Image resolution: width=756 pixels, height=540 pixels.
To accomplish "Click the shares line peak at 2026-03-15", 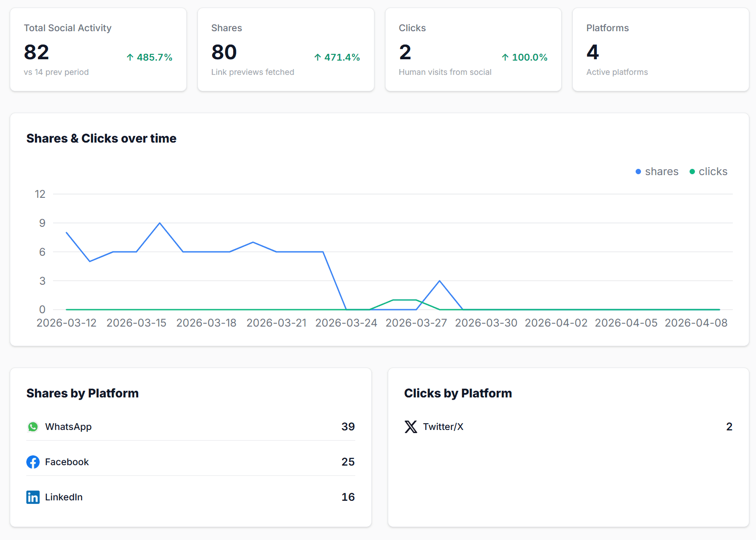I will [x=160, y=223].
